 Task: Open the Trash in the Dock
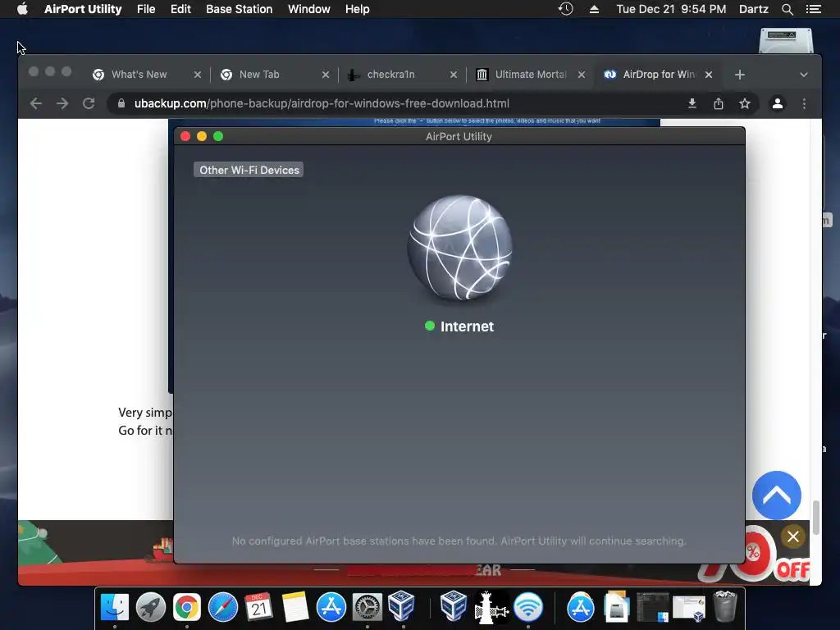725,606
